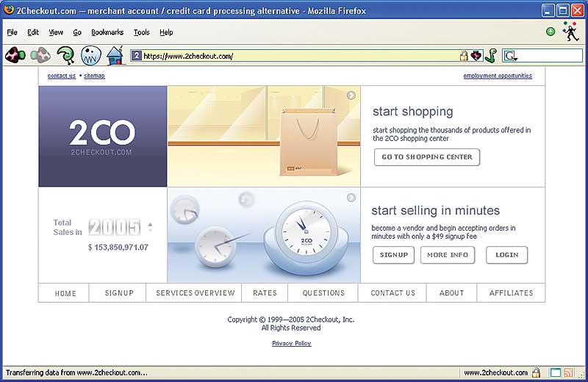Click the green circle icon near juggler
Image resolution: width=588 pixels, height=382 pixels.
(551, 32)
